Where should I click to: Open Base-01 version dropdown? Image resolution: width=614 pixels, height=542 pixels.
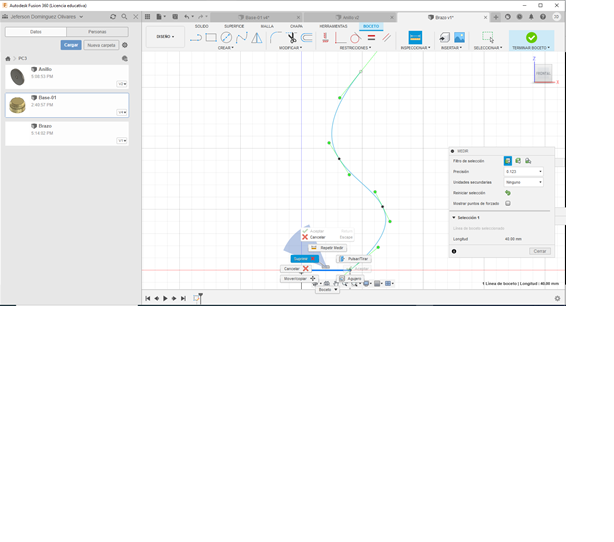122,112
